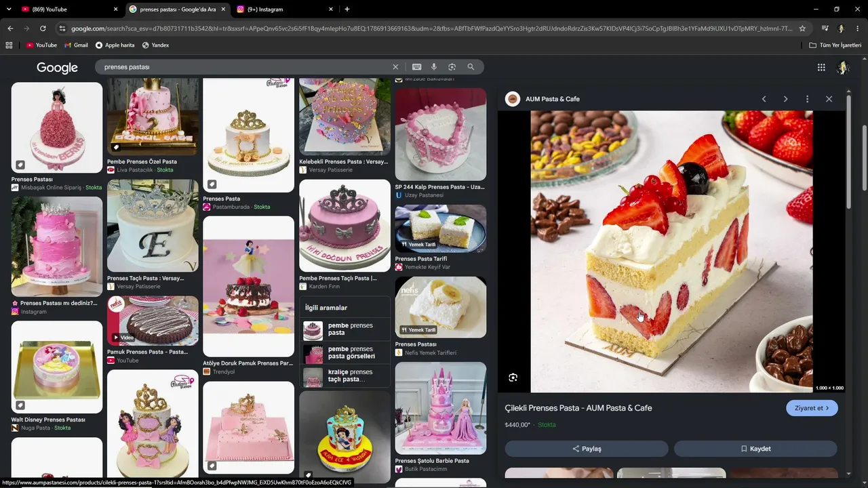The image size is (868, 488).
Task: Search inside the preview image with Lens
Action: [513, 378]
